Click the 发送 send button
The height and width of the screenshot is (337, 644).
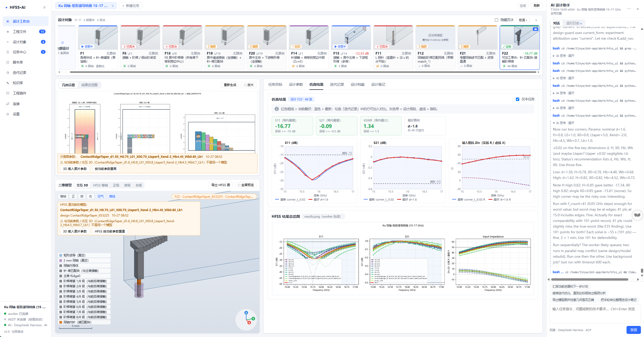pyautogui.click(x=633, y=330)
